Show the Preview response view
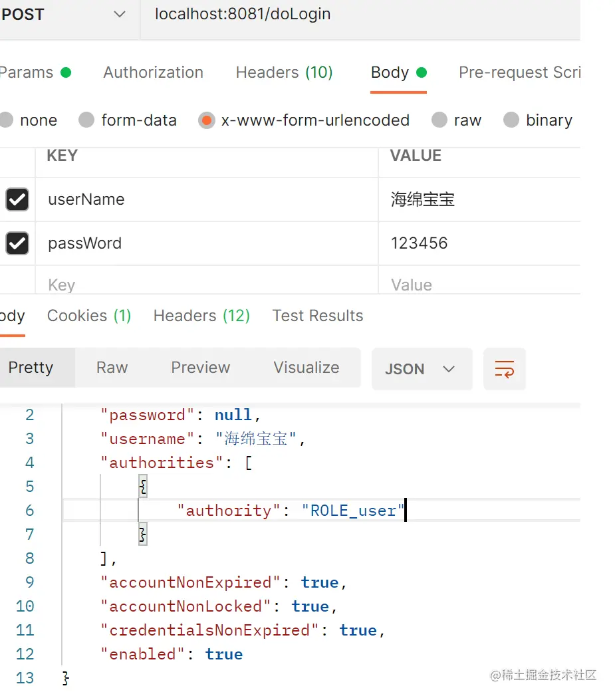The height and width of the screenshot is (700, 615). click(x=200, y=368)
